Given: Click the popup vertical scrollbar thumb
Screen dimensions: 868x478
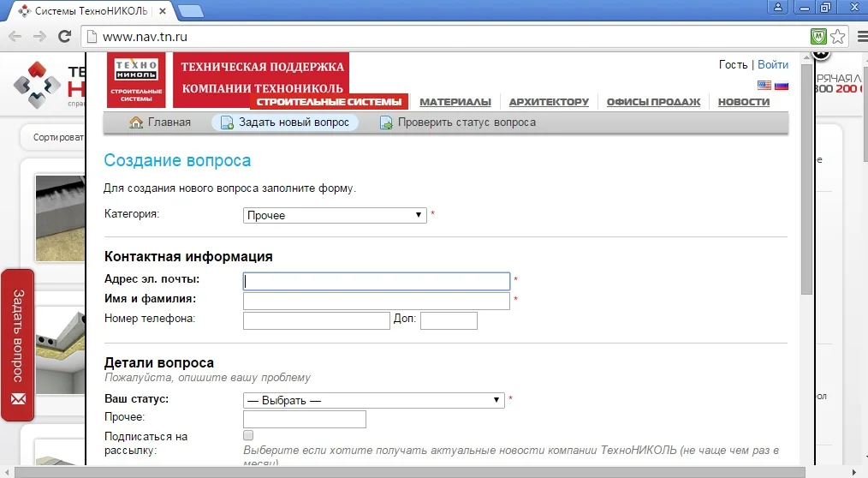Looking at the screenshot, I should point(806,179).
